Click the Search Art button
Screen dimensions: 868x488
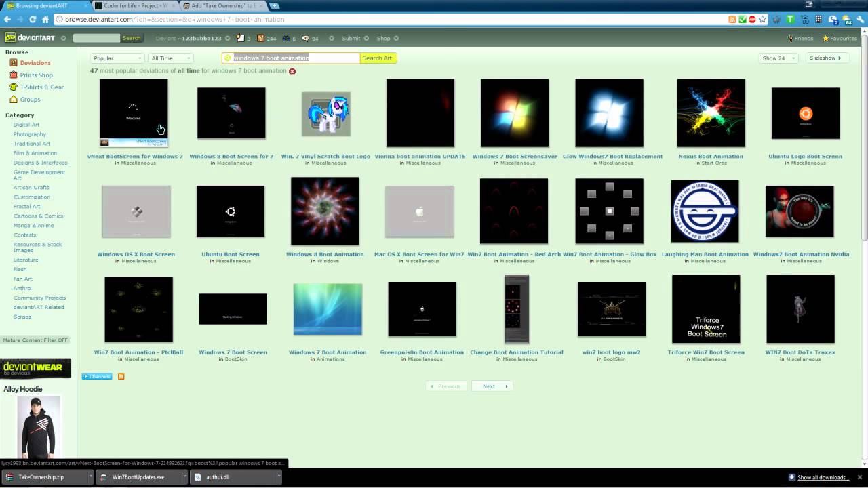pos(378,58)
